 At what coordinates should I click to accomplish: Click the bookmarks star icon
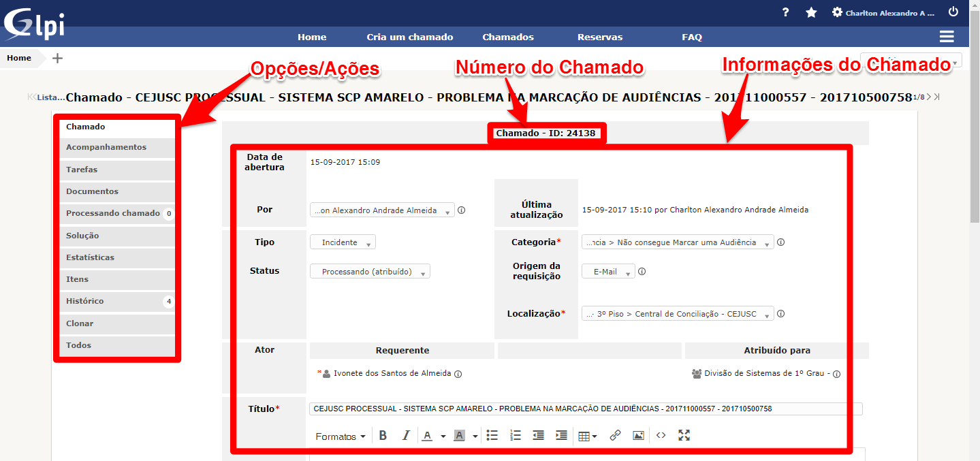click(811, 12)
